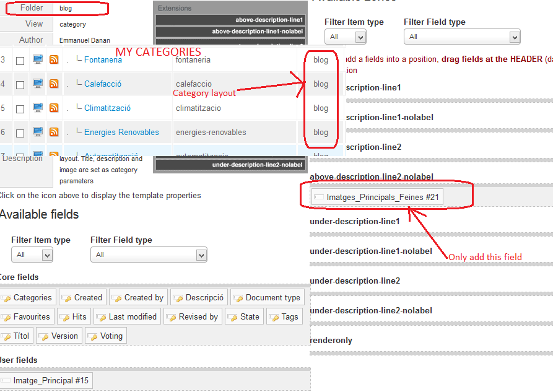Open the Energies Renovables category link
Viewport: 553px width, 392px height.
121,133
